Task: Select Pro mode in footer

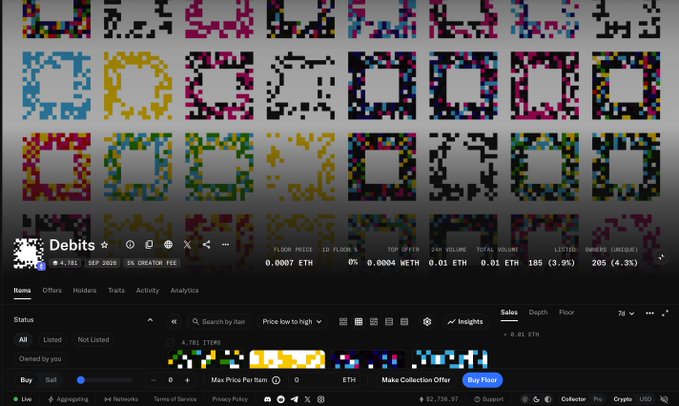Action: (x=598, y=399)
